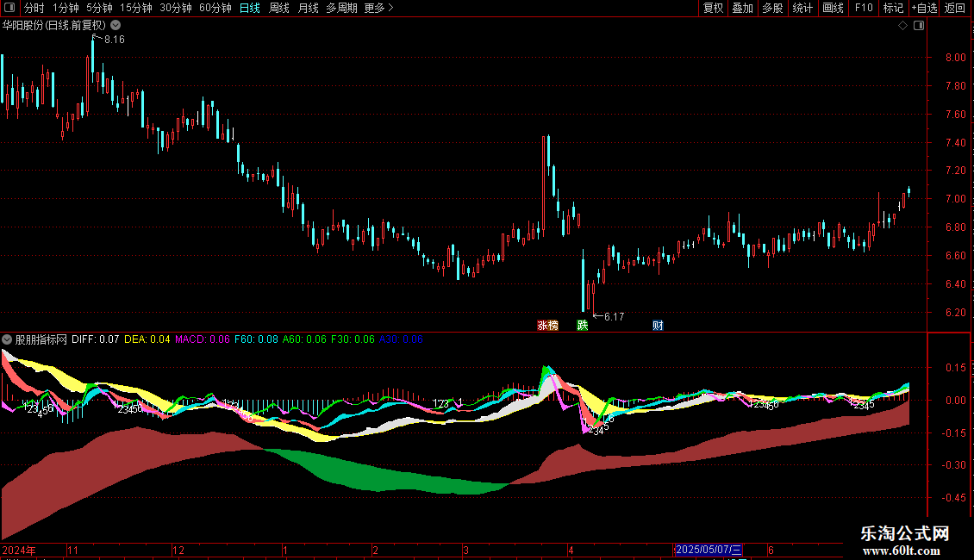Click the 2025/05/07/三 date marker

point(709,550)
